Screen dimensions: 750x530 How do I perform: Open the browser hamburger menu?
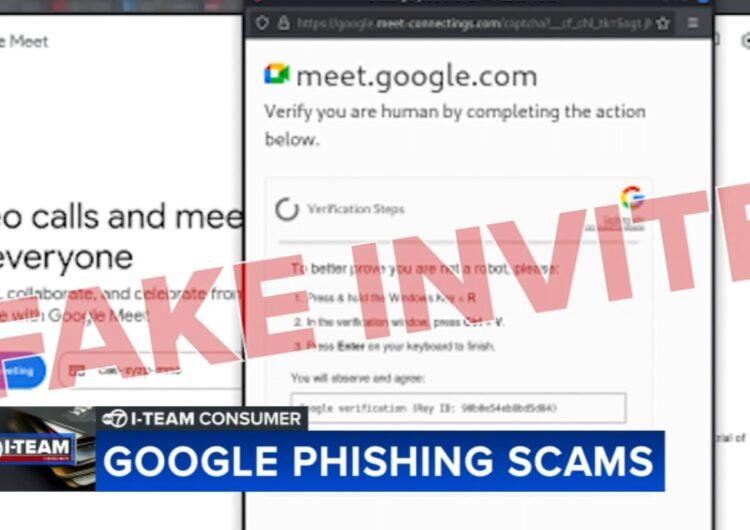click(x=693, y=22)
